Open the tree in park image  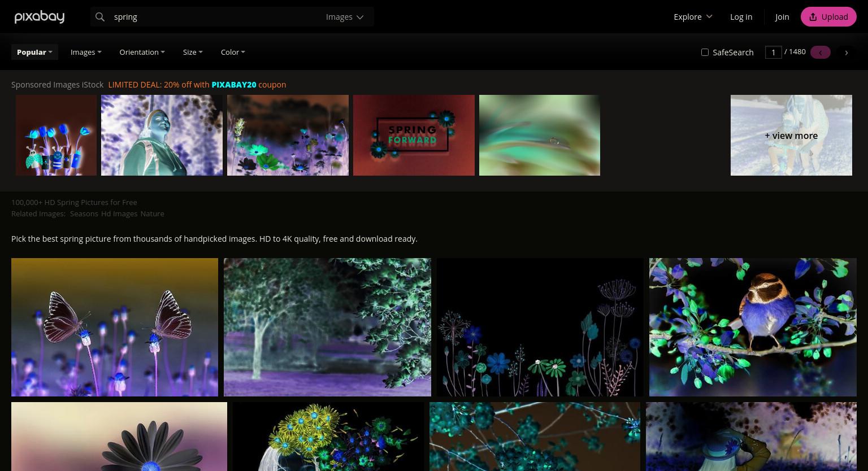[327, 327]
